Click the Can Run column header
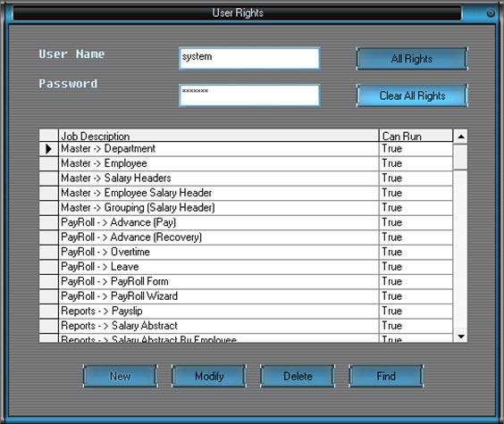 tap(416, 136)
